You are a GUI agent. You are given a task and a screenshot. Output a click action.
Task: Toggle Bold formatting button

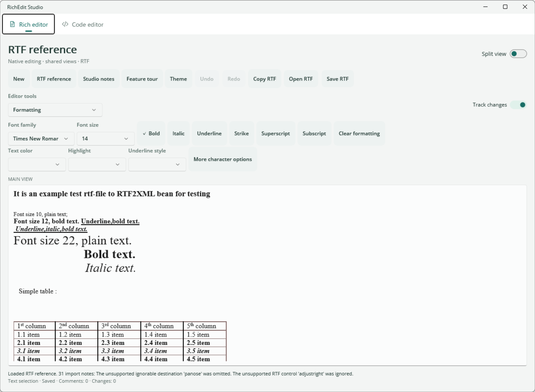[x=151, y=133]
